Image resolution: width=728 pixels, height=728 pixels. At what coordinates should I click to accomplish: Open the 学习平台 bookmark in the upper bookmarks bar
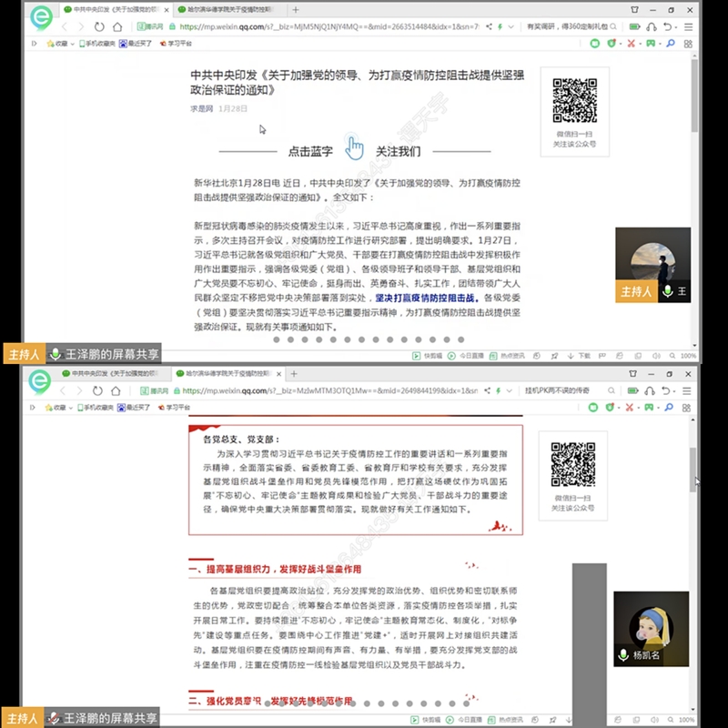pyautogui.click(x=175, y=43)
